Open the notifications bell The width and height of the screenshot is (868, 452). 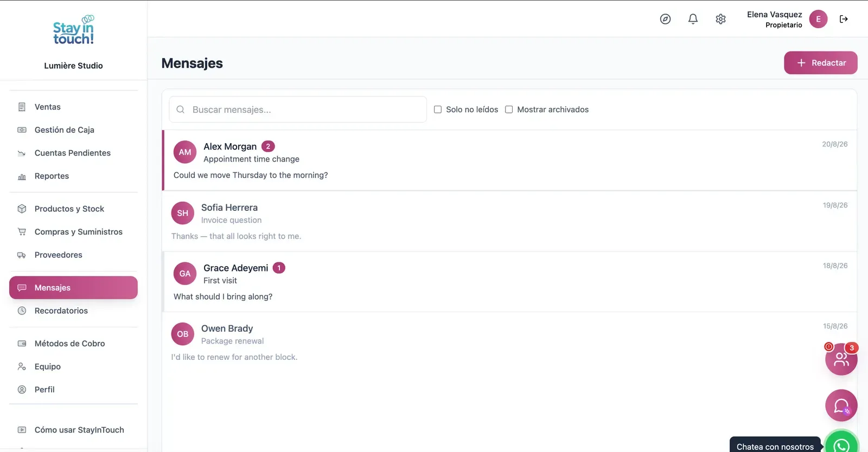coord(693,19)
